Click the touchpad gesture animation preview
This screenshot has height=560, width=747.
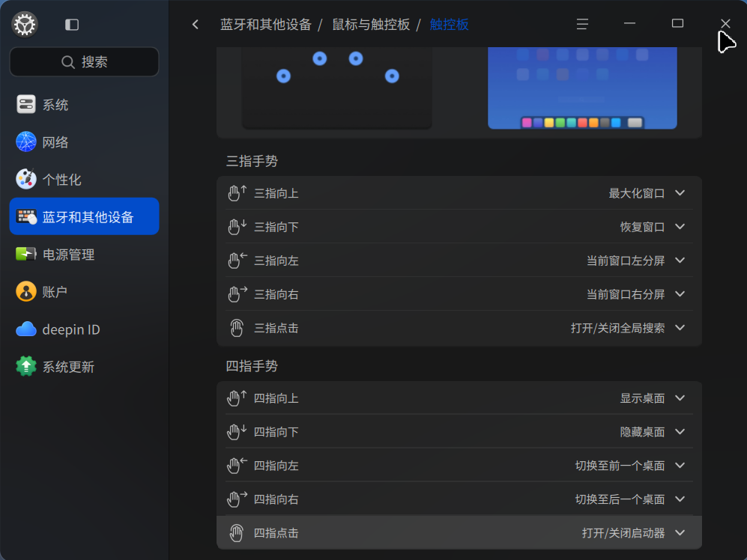point(337,88)
